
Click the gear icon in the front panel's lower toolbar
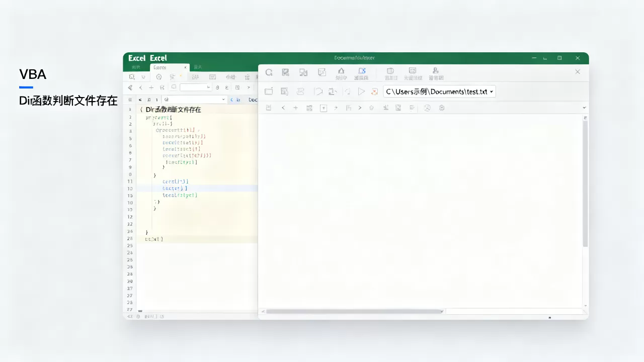tap(442, 108)
